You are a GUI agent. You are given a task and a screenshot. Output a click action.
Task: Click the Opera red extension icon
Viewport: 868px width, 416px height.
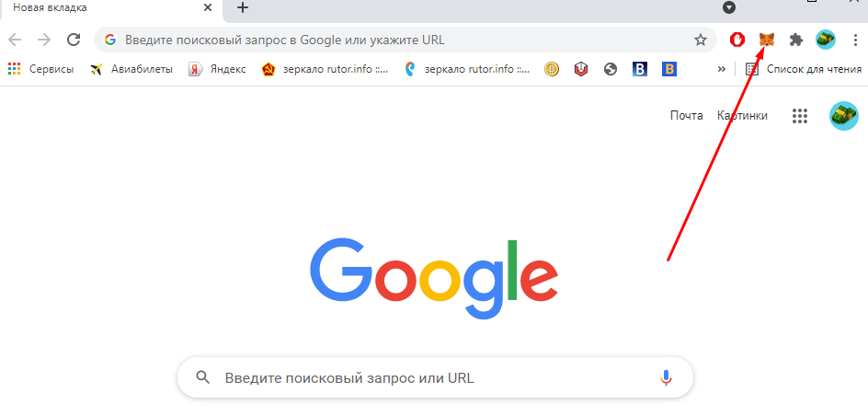(x=737, y=40)
